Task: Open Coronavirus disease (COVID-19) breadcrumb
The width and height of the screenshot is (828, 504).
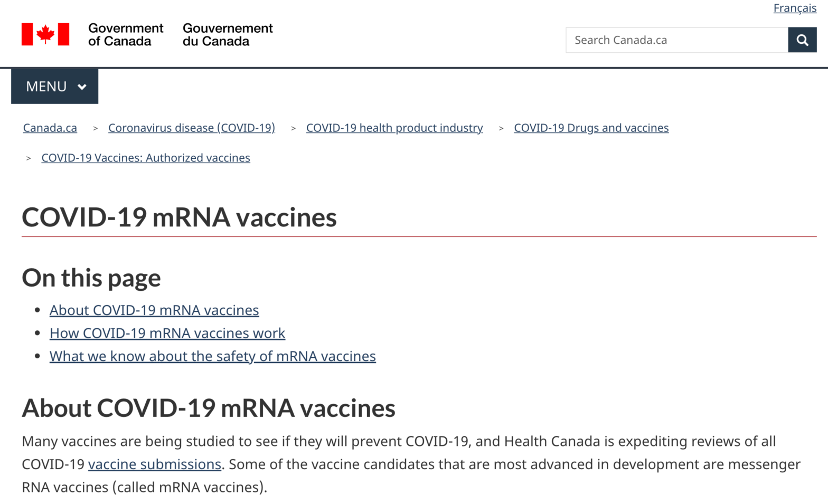Action: point(192,128)
